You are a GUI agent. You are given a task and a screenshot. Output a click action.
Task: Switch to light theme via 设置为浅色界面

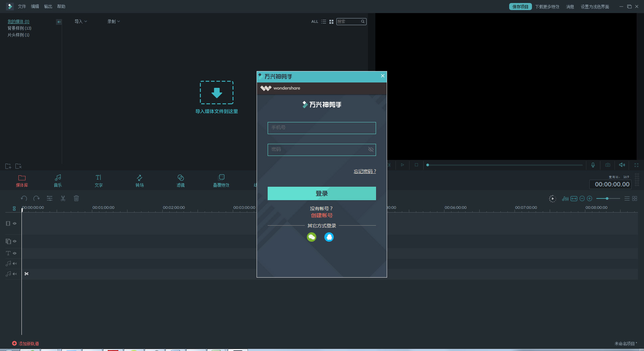[x=595, y=7]
